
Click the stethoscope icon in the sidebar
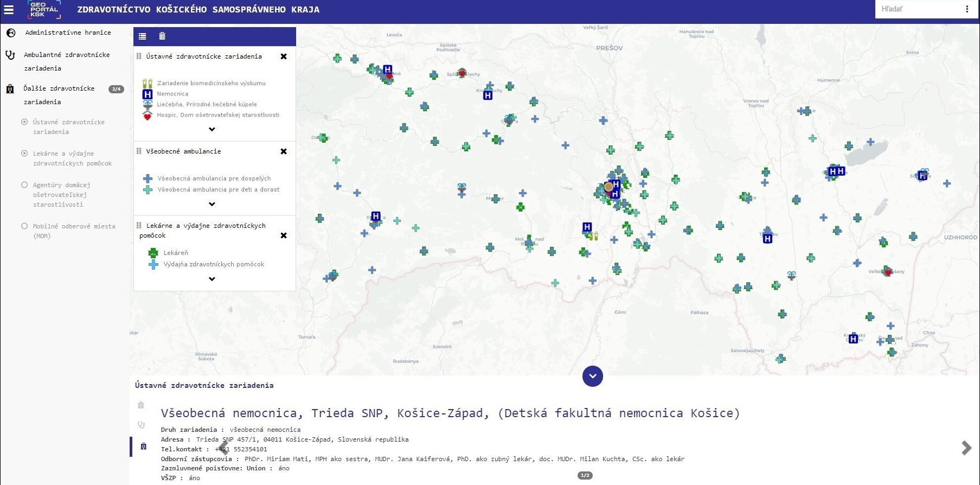(x=10, y=55)
